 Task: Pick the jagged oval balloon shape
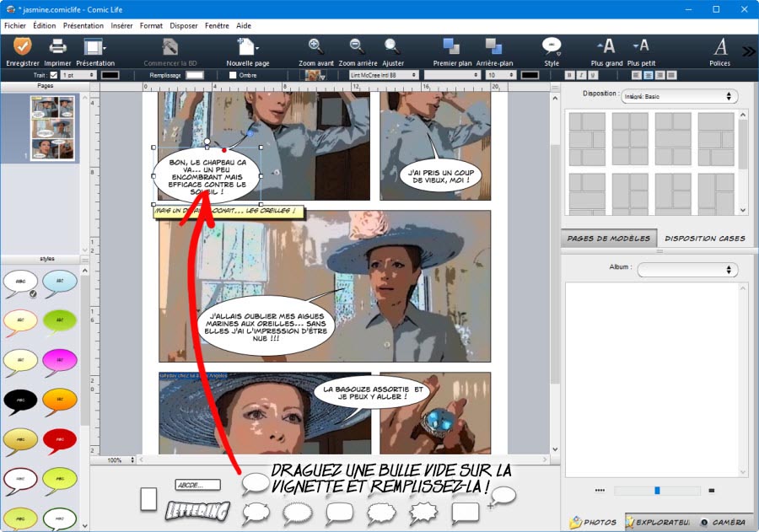pyautogui.click(x=297, y=513)
